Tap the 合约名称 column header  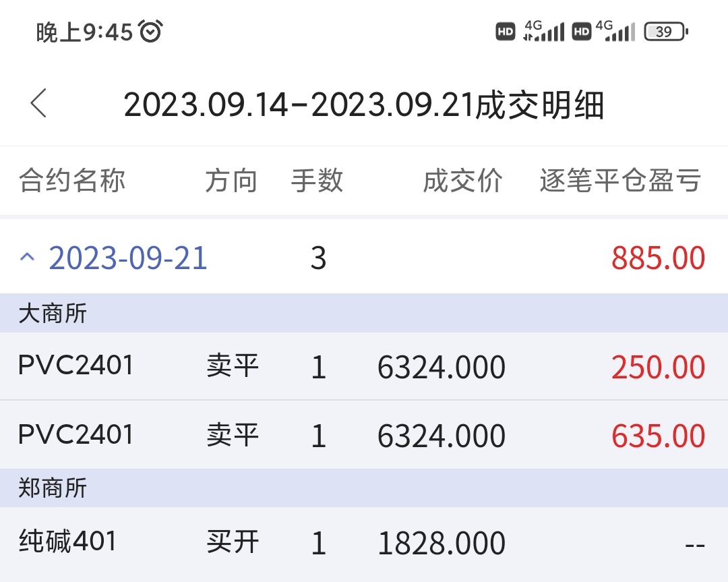point(72,181)
